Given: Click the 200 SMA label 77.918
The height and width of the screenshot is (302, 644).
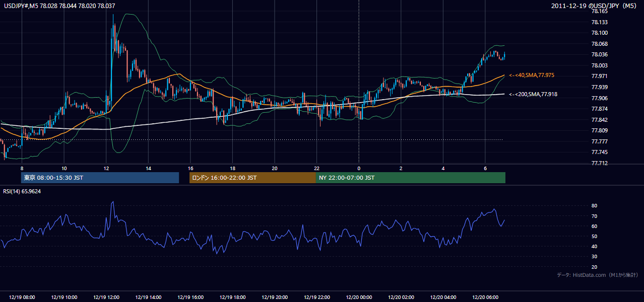Looking at the screenshot, I should (x=533, y=94).
